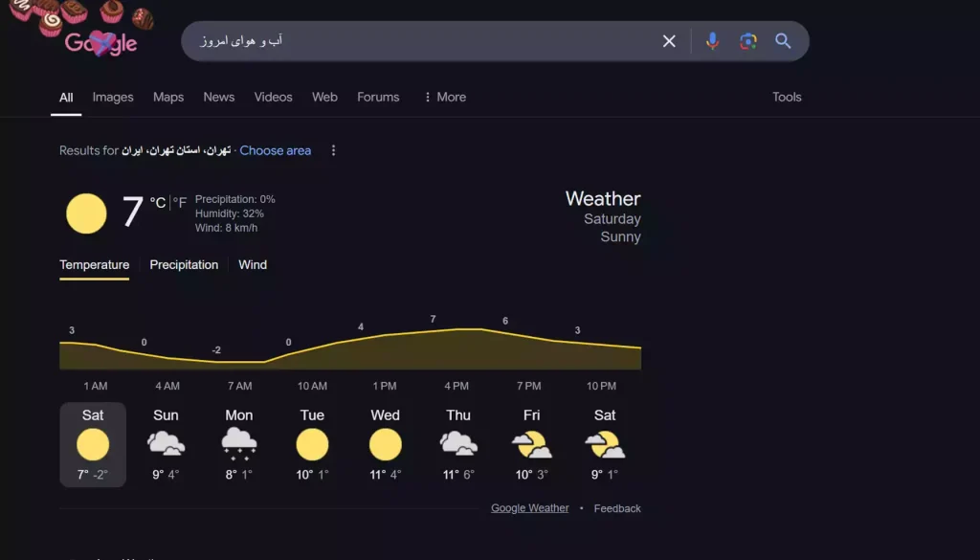Viewport: 980px width, 560px height.
Task: Switch to the Precipitation tab
Action: pyautogui.click(x=184, y=265)
